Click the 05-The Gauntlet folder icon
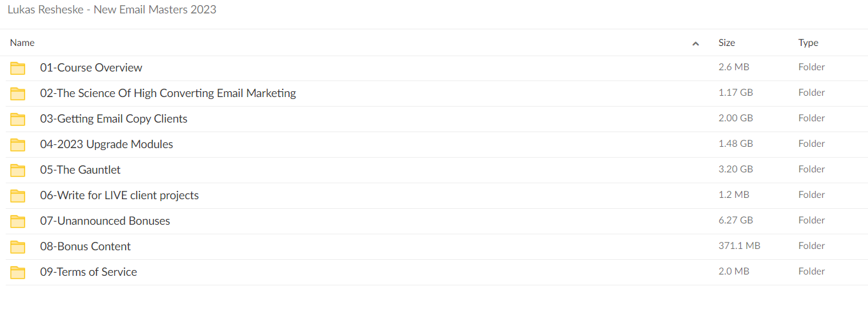Screen dimensions: 868x309 pyautogui.click(x=18, y=170)
